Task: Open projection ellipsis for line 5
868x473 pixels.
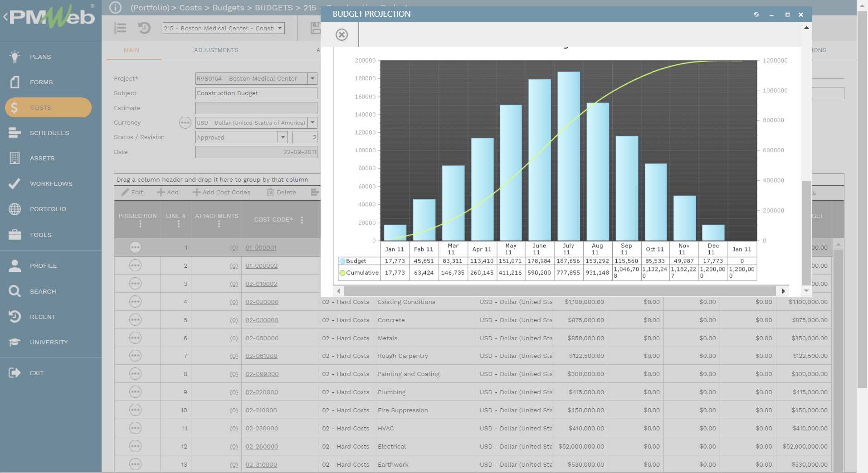Action: [135, 320]
